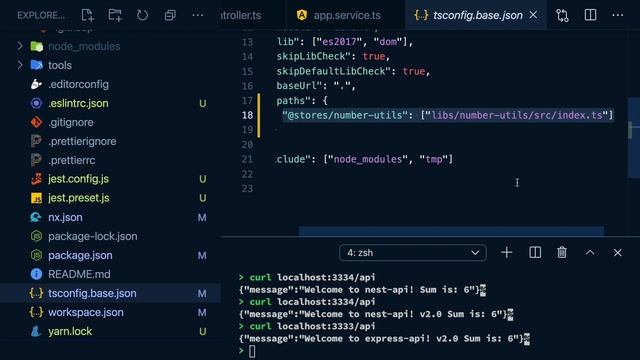Open editor more actions ellipsis

point(618,15)
